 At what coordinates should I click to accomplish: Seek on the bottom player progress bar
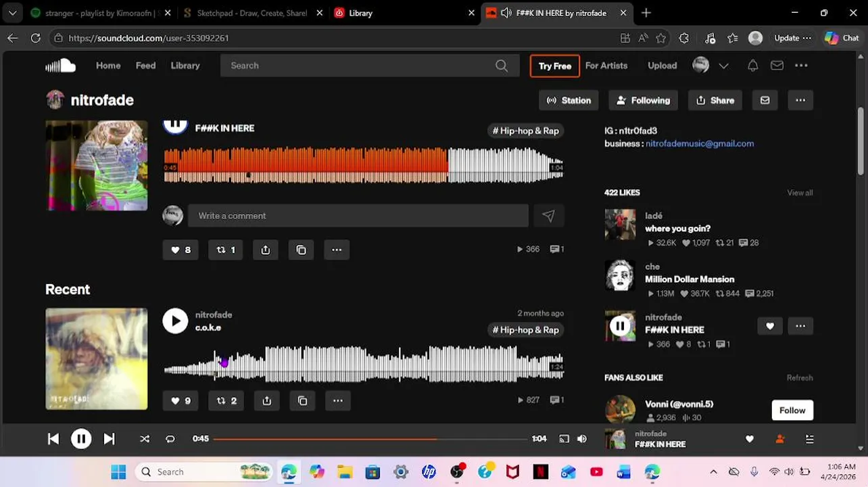tap(370, 439)
